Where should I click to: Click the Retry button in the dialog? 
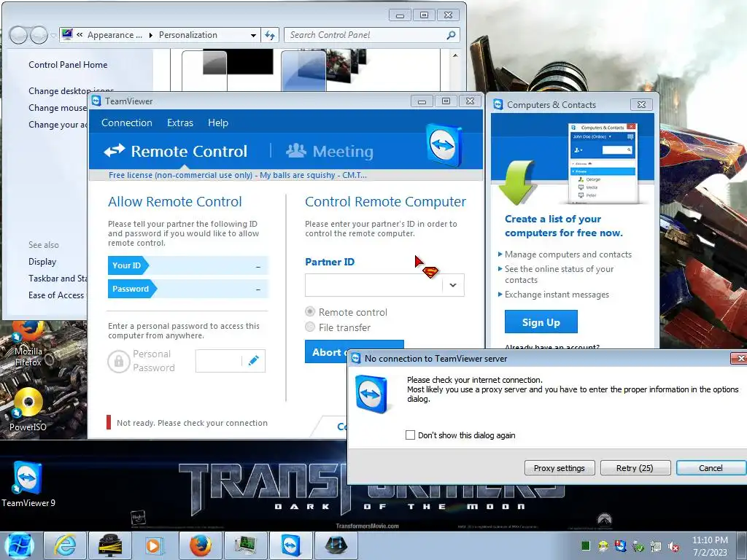(x=635, y=467)
